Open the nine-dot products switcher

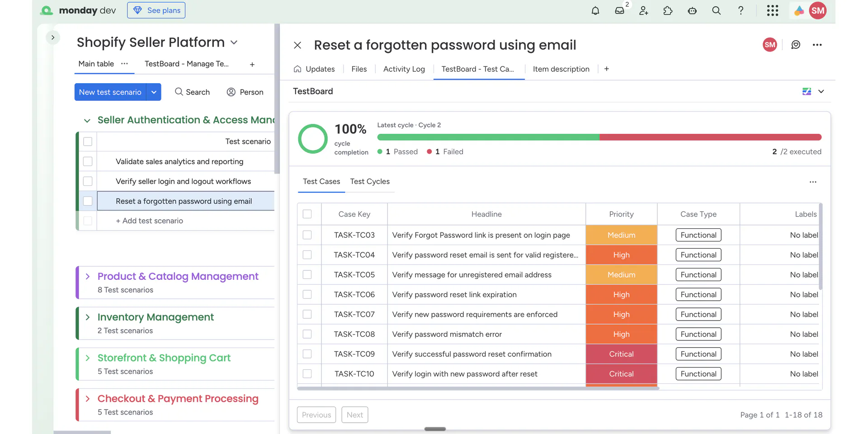773,10
